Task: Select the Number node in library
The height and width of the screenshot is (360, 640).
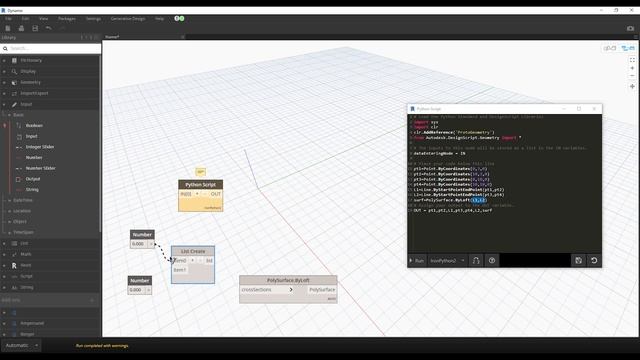Action: coord(34,157)
